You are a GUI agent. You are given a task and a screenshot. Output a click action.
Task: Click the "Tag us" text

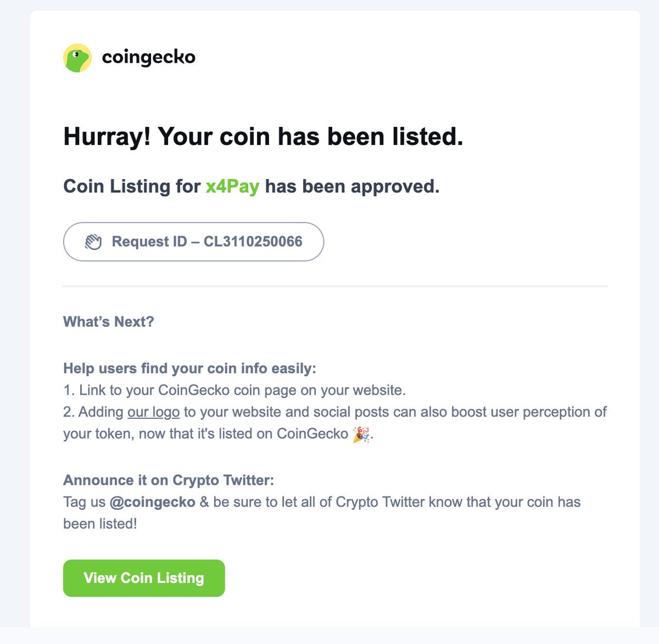(84, 502)
